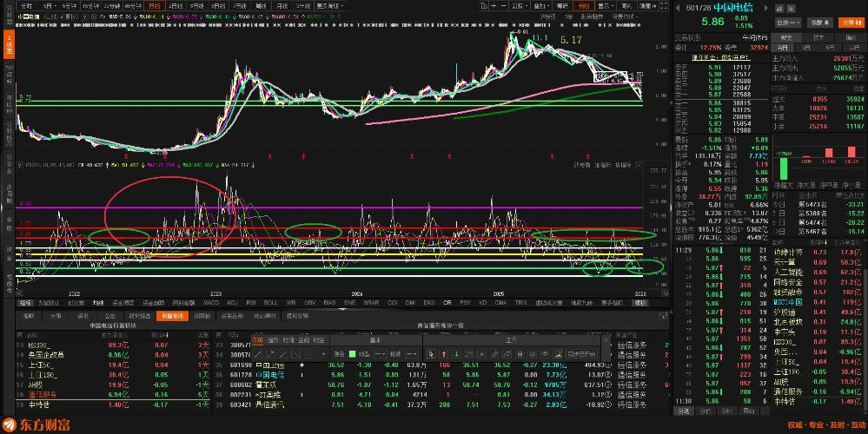Open the filter icon on news tab row
The width and height of the screenshot is (868, 434).
click(663, 316)
